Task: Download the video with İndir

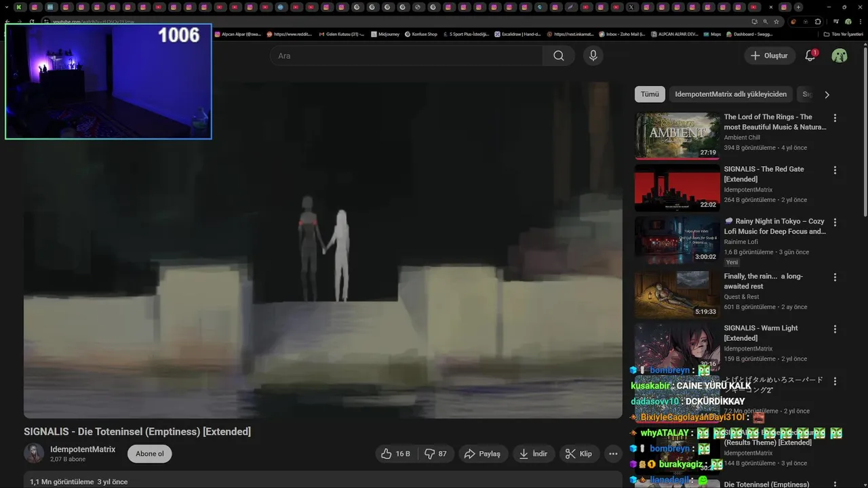Action: click(x=533, y=453)
